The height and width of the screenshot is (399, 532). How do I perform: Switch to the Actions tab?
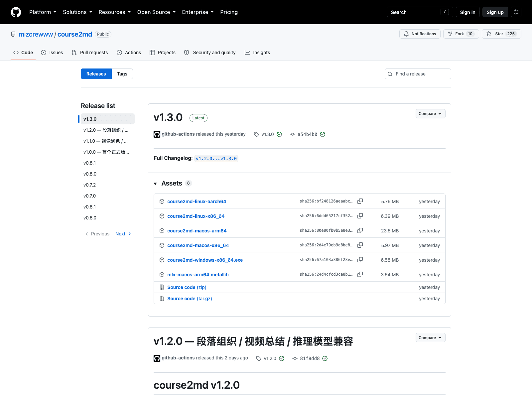point(129,53)
